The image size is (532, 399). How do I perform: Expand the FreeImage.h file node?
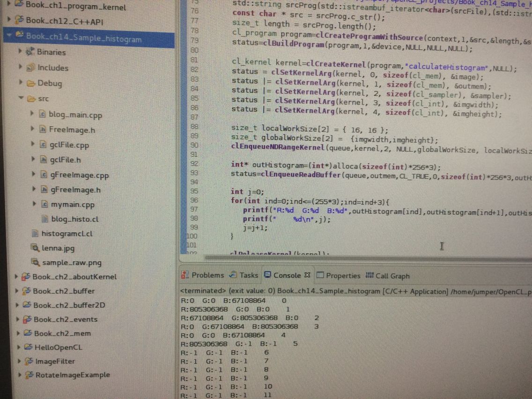32,128
